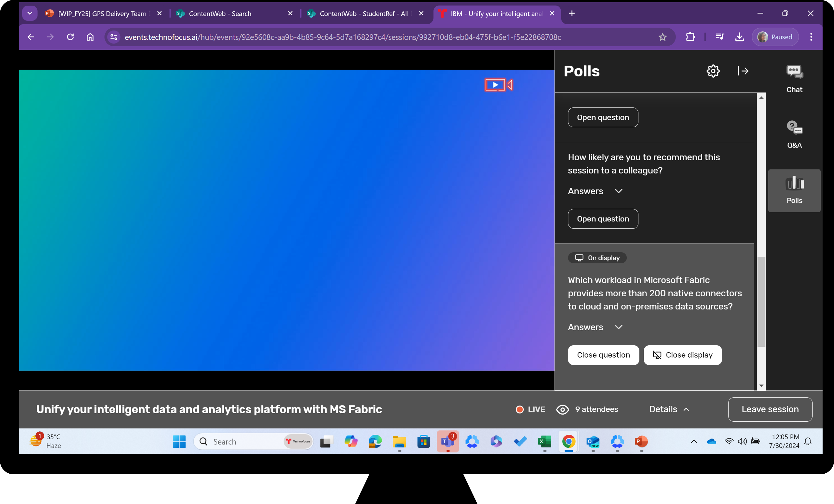Bookmark this page with the star
Viewport: 834px width, 504px height.
coord(662,37)
